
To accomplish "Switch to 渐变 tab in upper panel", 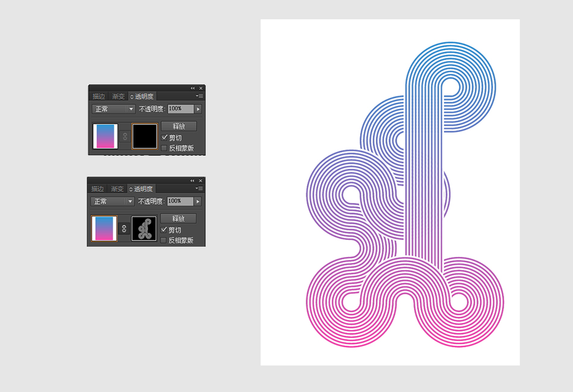I will (118, 96).
